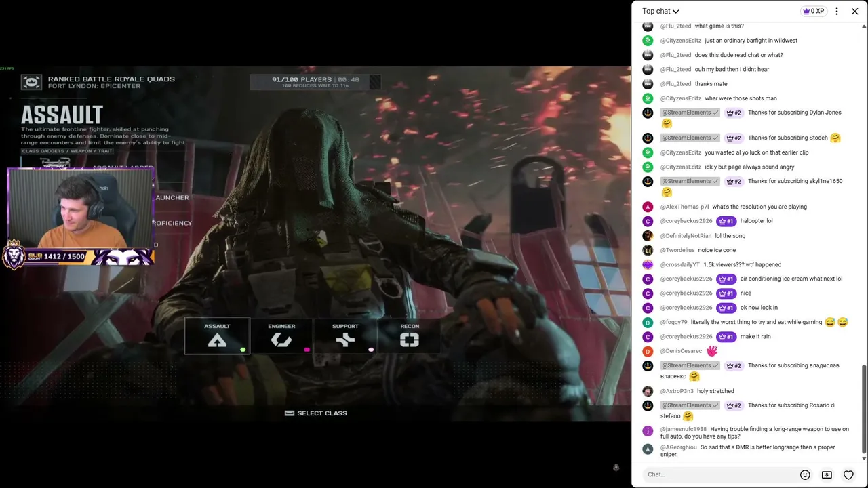Click the #1 crown badge beside 'halcopter lol'
868x488 pixels.
[x=726, y=221]
